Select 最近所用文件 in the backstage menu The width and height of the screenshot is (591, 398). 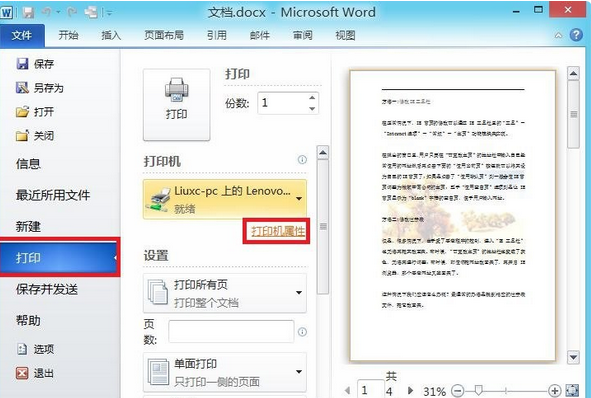[x=53, y=195]
